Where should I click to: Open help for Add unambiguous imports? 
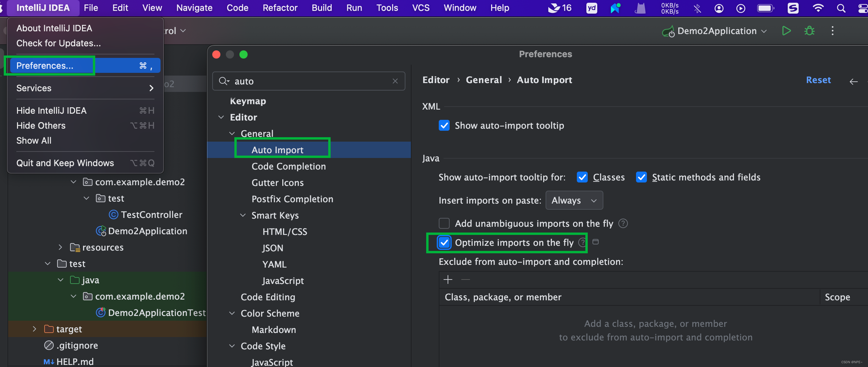[623, 224]
